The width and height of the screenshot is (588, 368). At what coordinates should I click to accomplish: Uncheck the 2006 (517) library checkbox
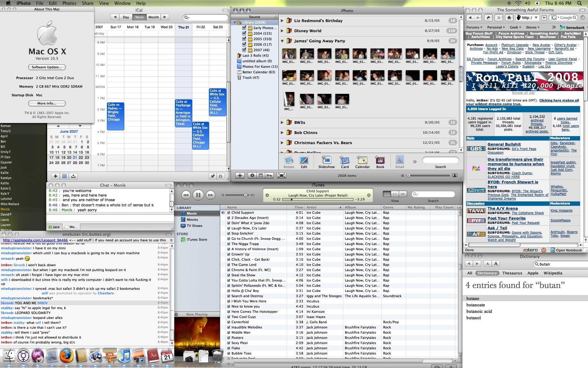pyautogui.click(x=244, y=44)
